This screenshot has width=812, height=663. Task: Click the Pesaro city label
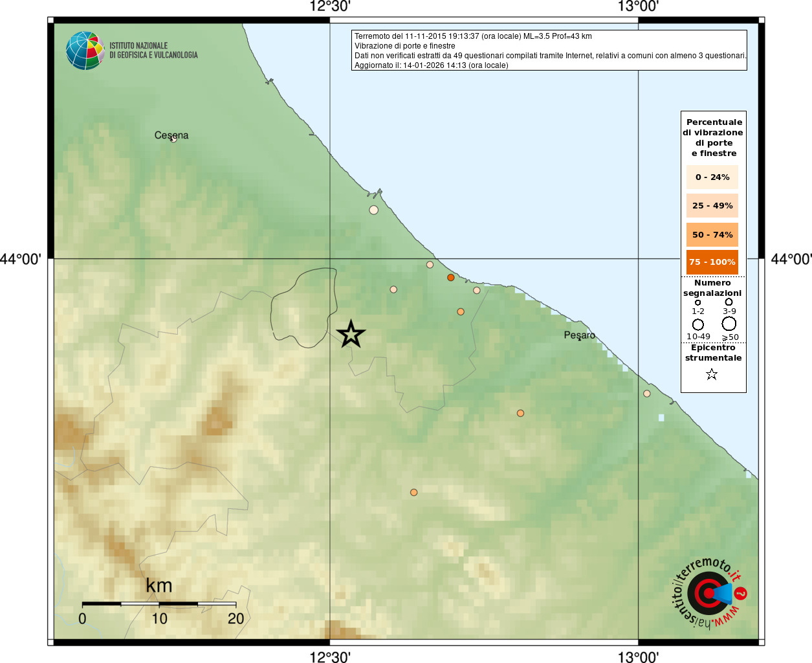[x=579, y=335]
